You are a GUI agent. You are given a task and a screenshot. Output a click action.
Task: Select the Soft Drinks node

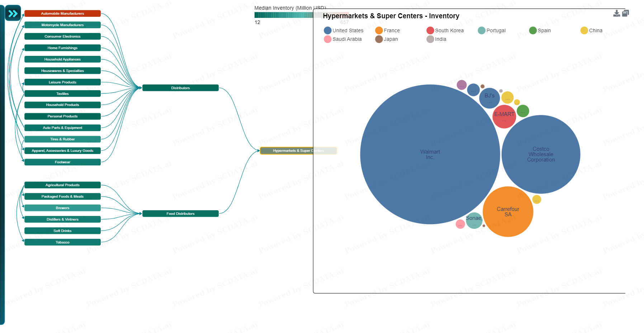62,231
